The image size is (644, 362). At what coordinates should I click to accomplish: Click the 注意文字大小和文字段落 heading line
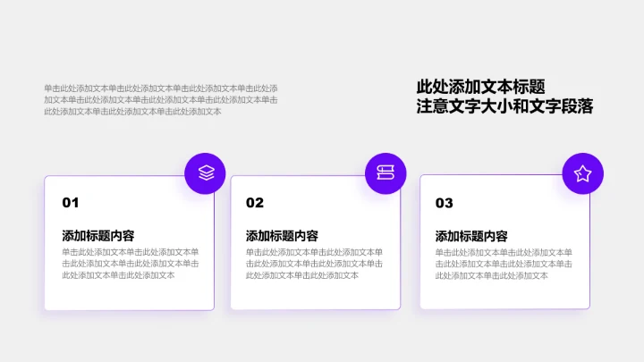[504, 107]
